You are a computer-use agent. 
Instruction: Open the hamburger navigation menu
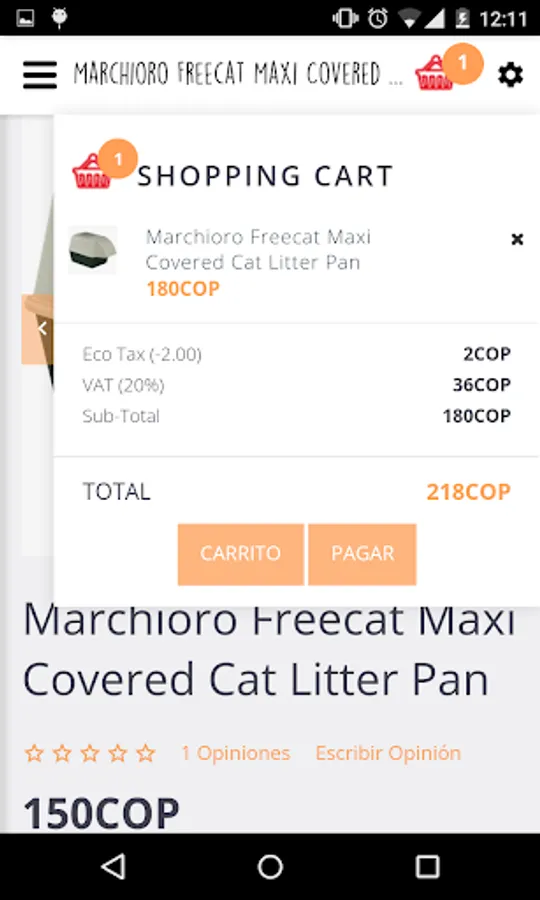click(x=40, y=75)
